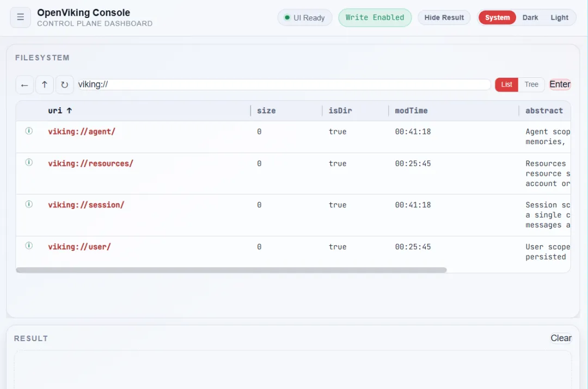This screenshot has width=588, height=389.
Task: Open info icon for viking://resources/
Action: (29, 162)
